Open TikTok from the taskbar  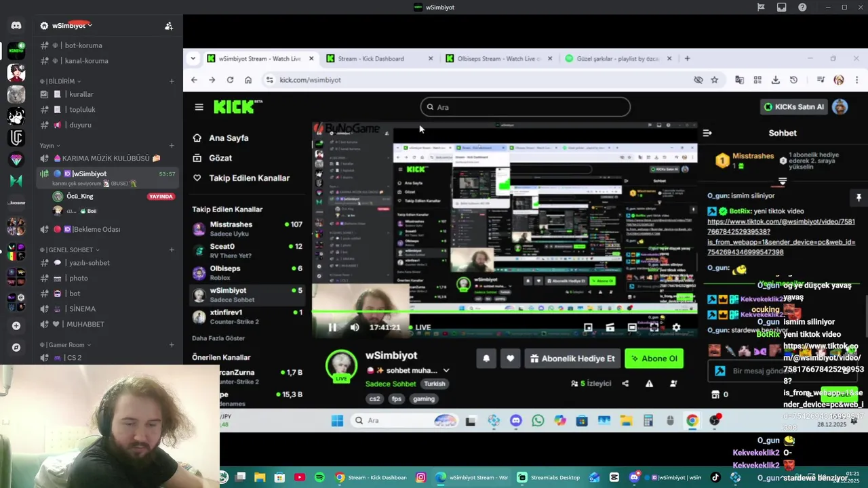715,477
